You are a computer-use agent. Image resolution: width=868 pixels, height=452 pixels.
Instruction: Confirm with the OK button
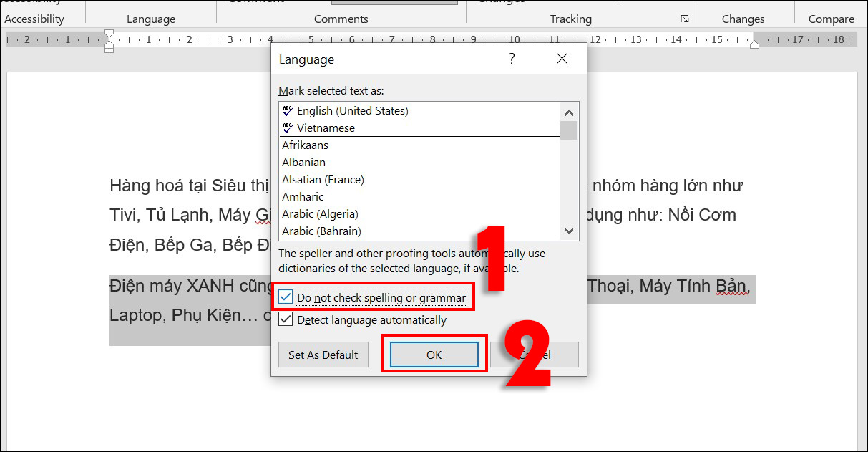click(434, 355)
